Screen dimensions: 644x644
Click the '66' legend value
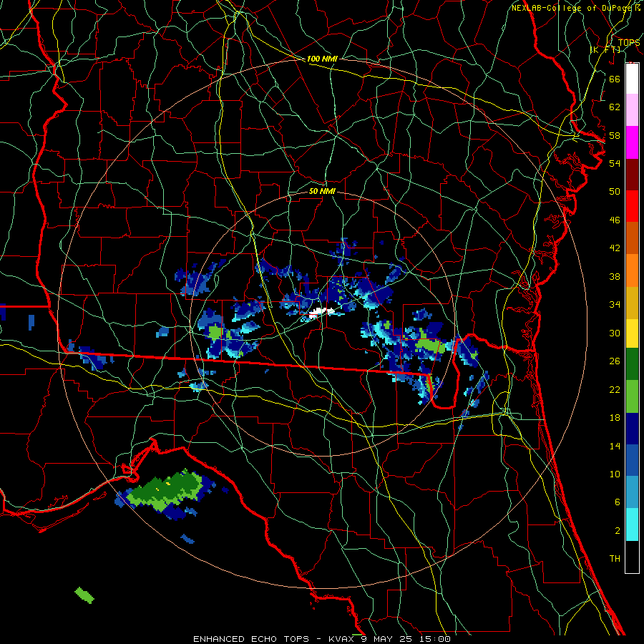click(615, 79)
